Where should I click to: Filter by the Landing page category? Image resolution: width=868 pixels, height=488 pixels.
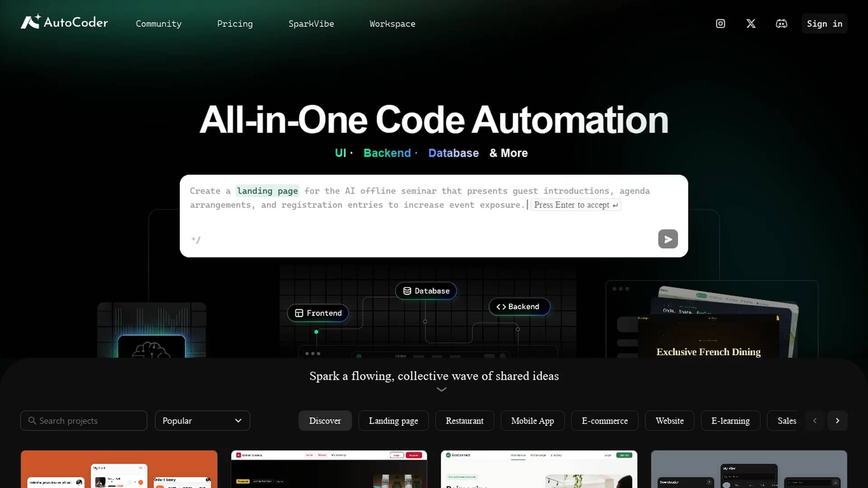click(393, 421)
